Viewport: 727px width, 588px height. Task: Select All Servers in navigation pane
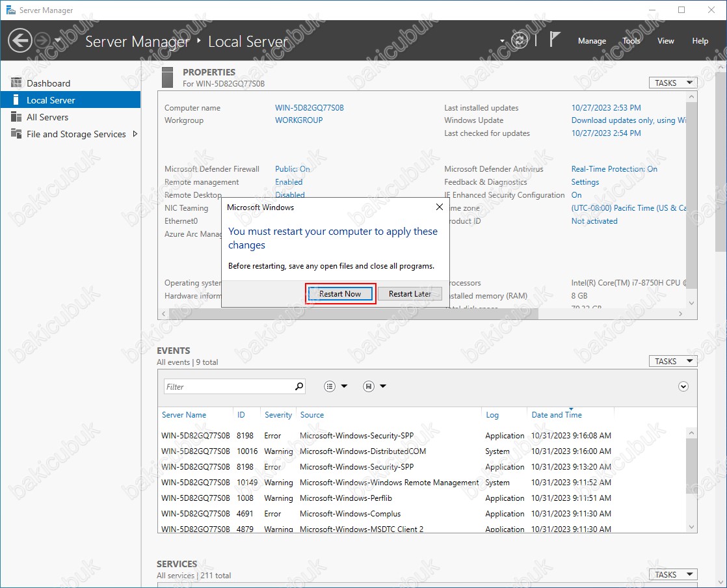[70, 117]
